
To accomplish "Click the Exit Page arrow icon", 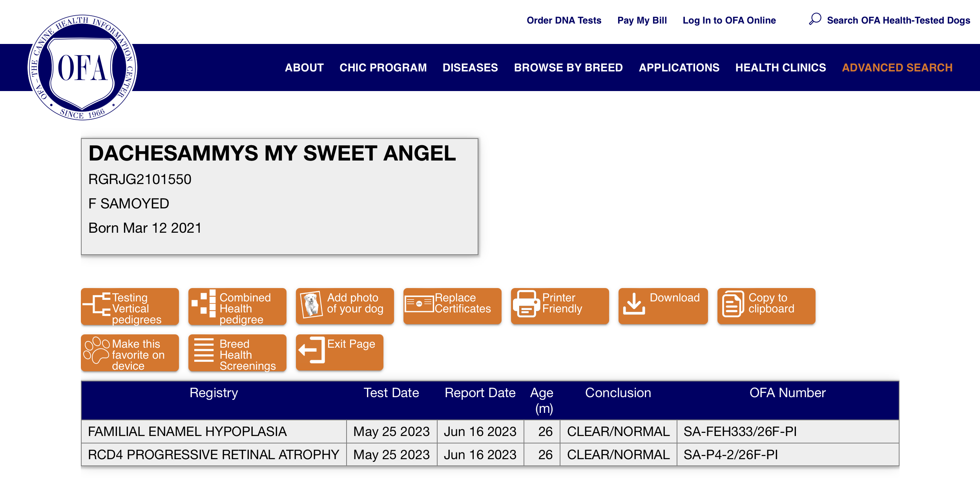I will coord(312,350).
